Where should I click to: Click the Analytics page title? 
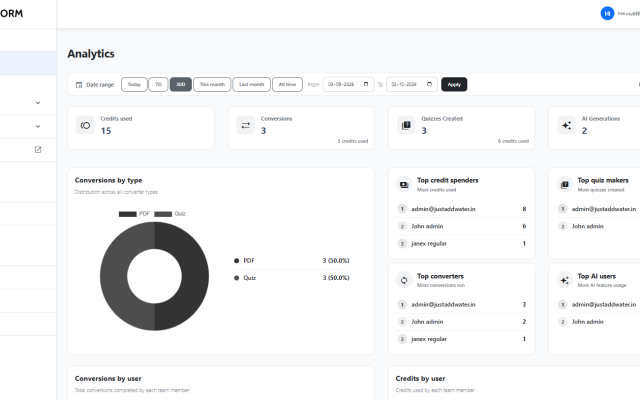tap(91, 54)
